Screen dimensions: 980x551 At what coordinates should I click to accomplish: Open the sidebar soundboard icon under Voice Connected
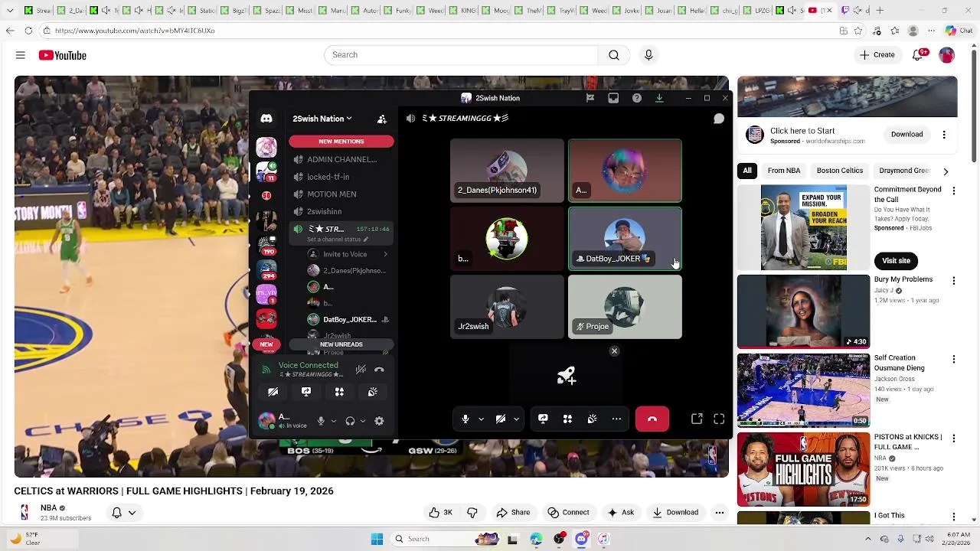tap(373, 392)
